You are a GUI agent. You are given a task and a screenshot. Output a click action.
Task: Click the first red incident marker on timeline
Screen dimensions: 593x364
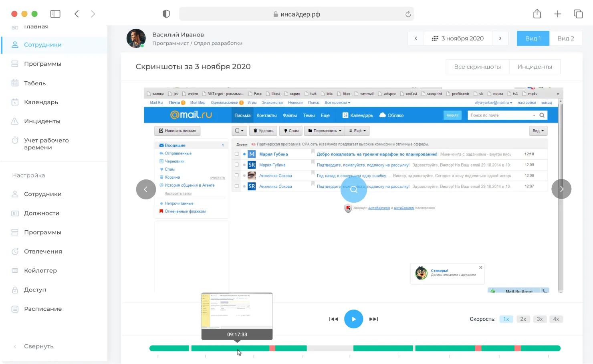(x=272, y=348)
